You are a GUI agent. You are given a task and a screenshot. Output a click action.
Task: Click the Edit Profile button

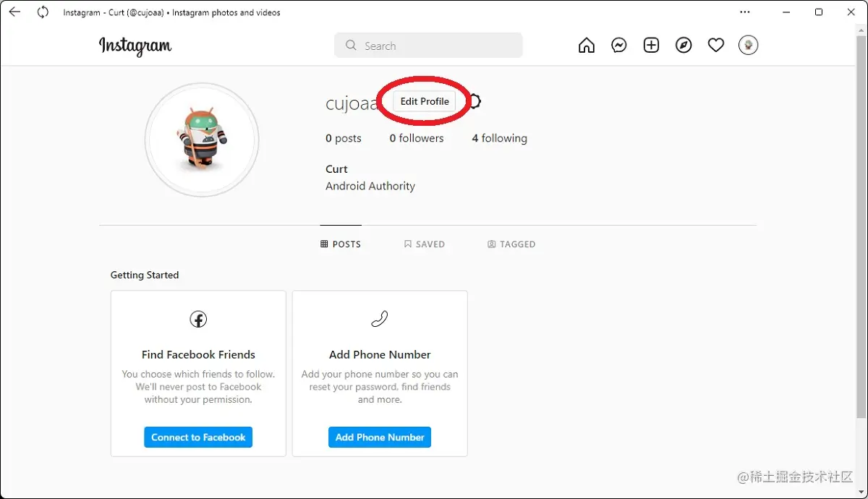tap(425, 101)
